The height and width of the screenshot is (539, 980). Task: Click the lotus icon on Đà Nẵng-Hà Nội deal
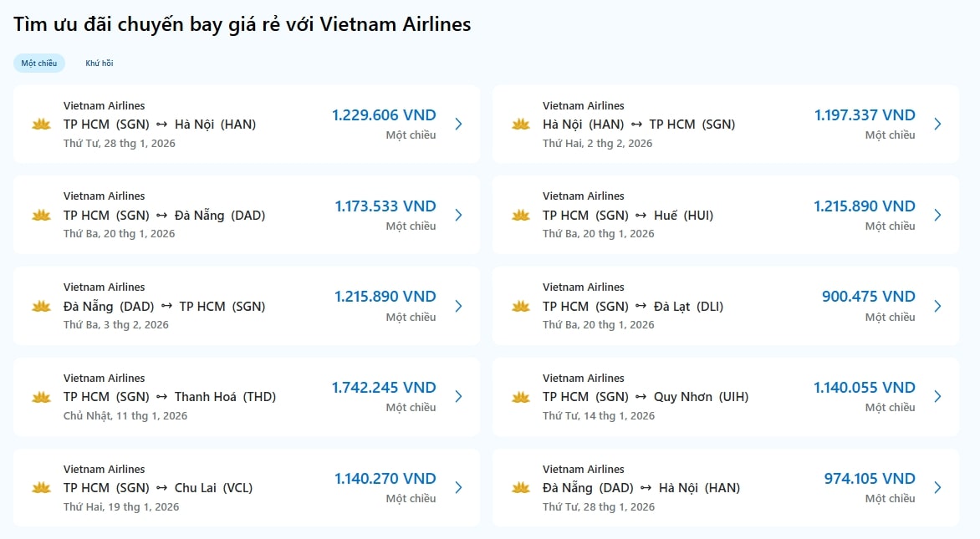520,488
